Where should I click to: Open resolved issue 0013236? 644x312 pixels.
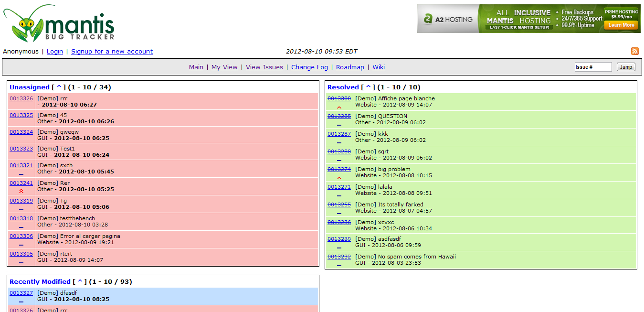pyautogui.click(x=339, y=222)
